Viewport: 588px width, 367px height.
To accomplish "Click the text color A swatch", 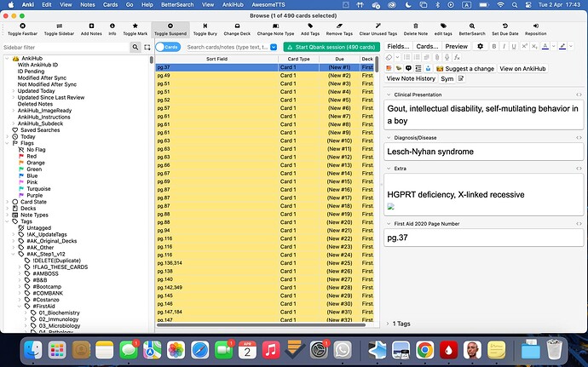I will 545,47.
